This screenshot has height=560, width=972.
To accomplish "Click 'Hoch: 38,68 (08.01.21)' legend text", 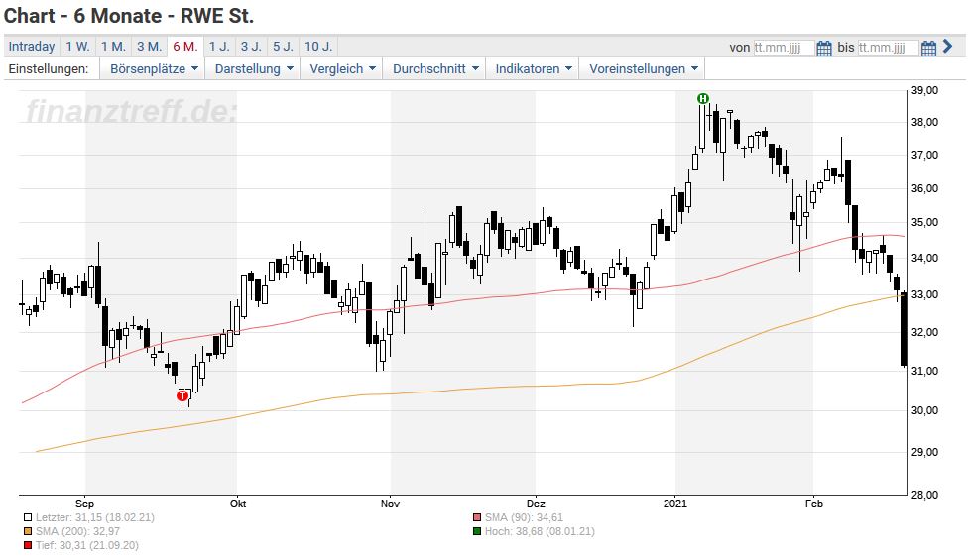I will (x=540, y=531).
